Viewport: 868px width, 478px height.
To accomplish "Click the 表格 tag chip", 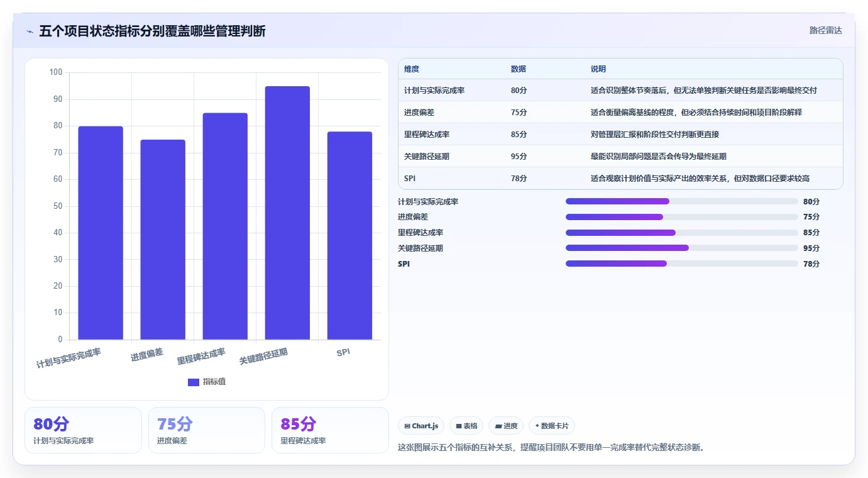I will [466, 426].
